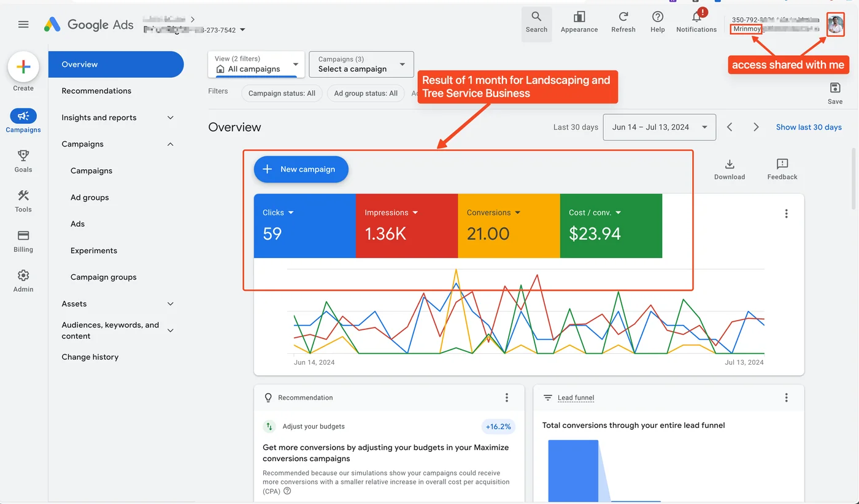Open the Jun 14 – Jul 13 date range picker
859x504 pixels.
pos(659,127)
